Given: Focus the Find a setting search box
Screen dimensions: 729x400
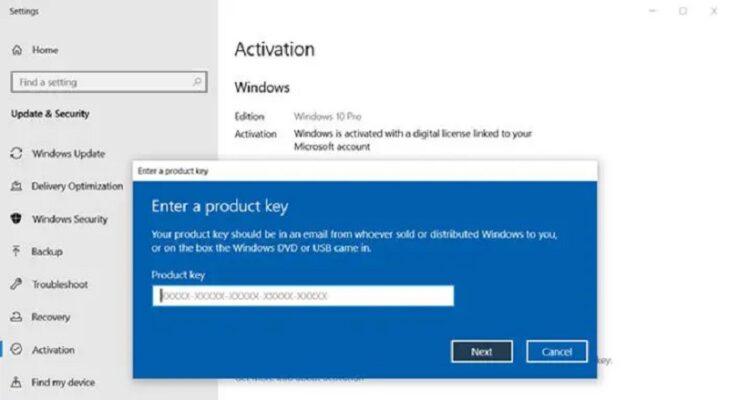Looking at the screenshot, I should click(100, 82).
